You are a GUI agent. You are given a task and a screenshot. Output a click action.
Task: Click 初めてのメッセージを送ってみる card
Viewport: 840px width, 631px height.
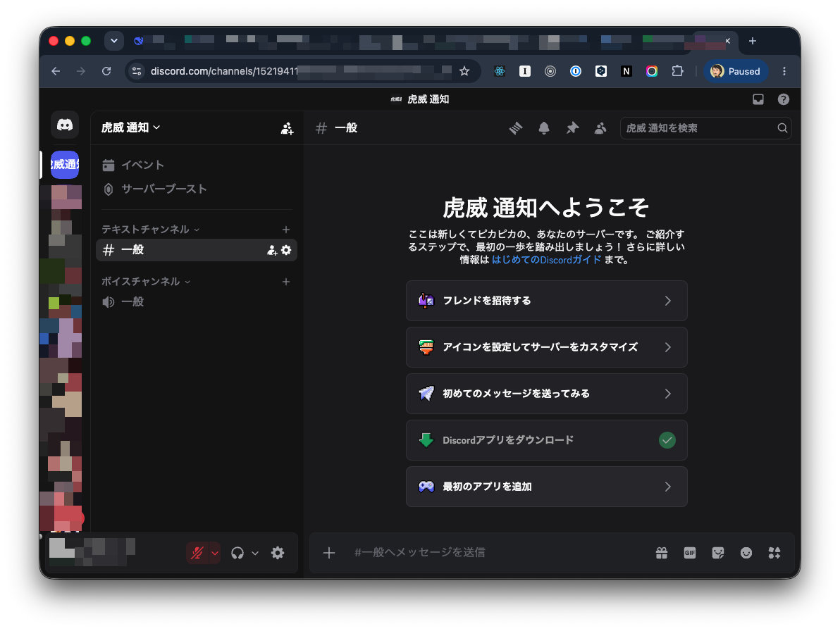pos(546,394)
